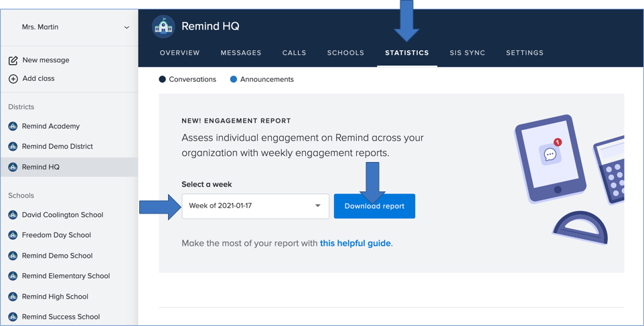Click the Freedom Day School icon
The height and width of the screenshot is (326, 644).
click(x=13, y=235)
